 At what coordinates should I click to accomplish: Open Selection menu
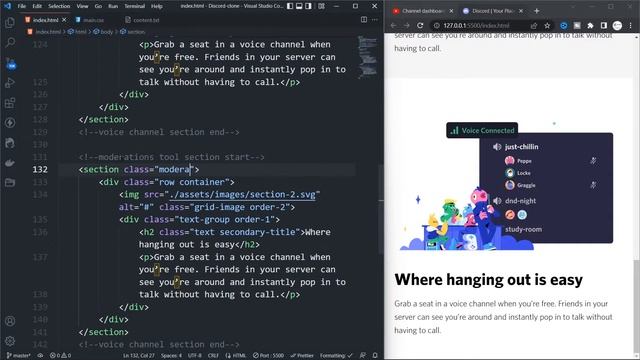[x=59, y=6]
